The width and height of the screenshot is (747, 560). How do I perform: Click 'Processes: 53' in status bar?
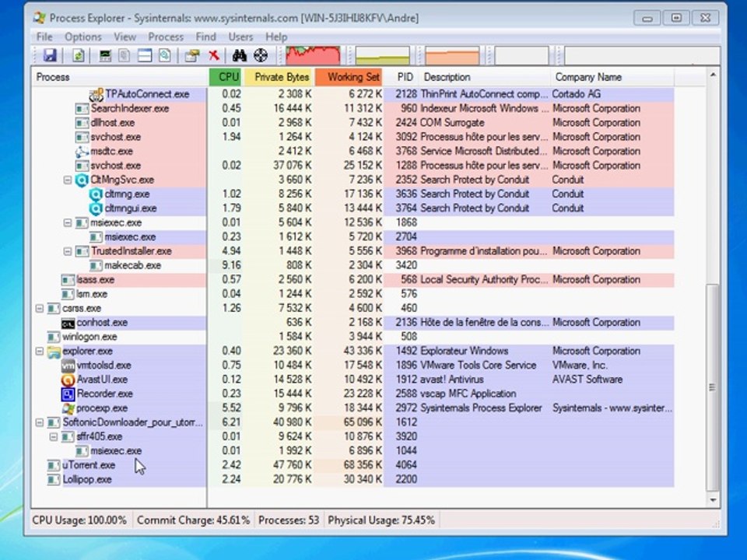pos(289,520)
